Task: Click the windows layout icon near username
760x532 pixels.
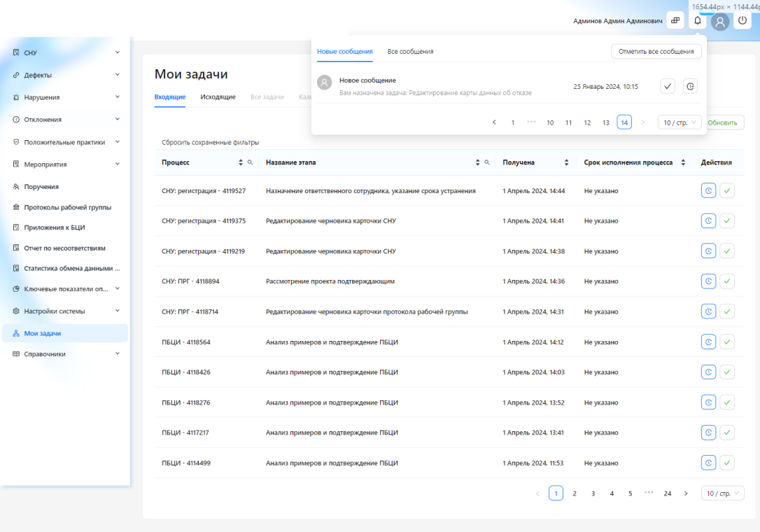Action: pyautogui.click(x=675, y=21)
